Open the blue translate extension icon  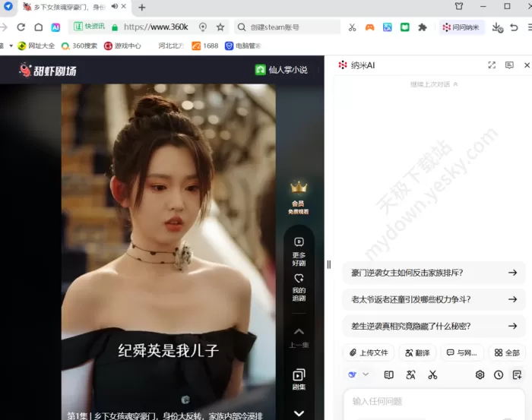(x=387, y=27)
